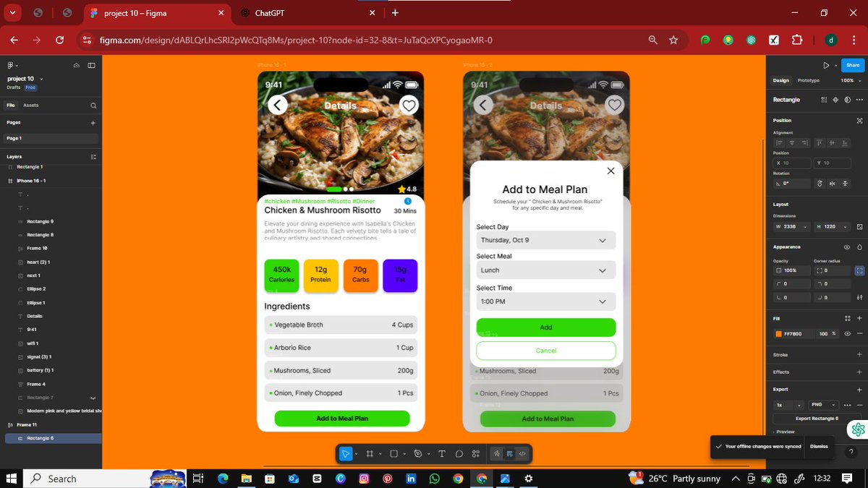
Task: Toggle aspect ratio lock next to dimensions
Action: 859,227
